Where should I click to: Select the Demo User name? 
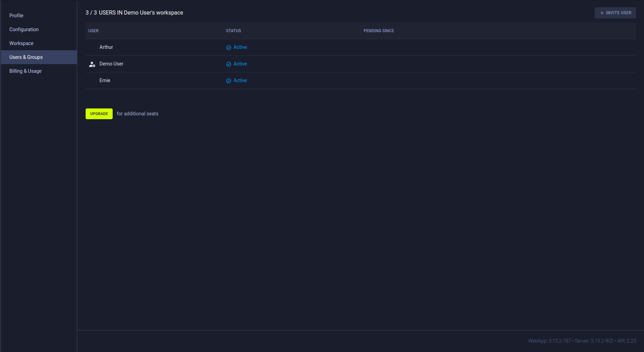pos(111,64)
